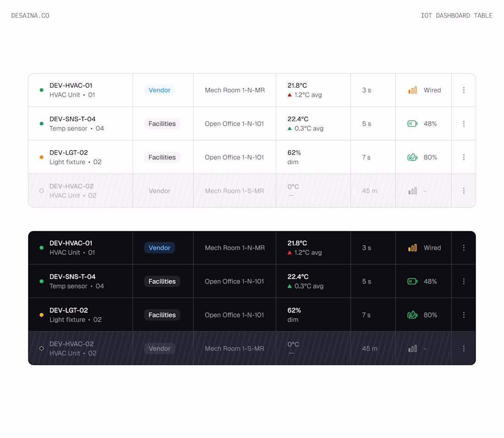Click Open Office 1-N-101 in light DEV-SNS-T-04 row
Screen dimensions: 504x438
point(234,124)
